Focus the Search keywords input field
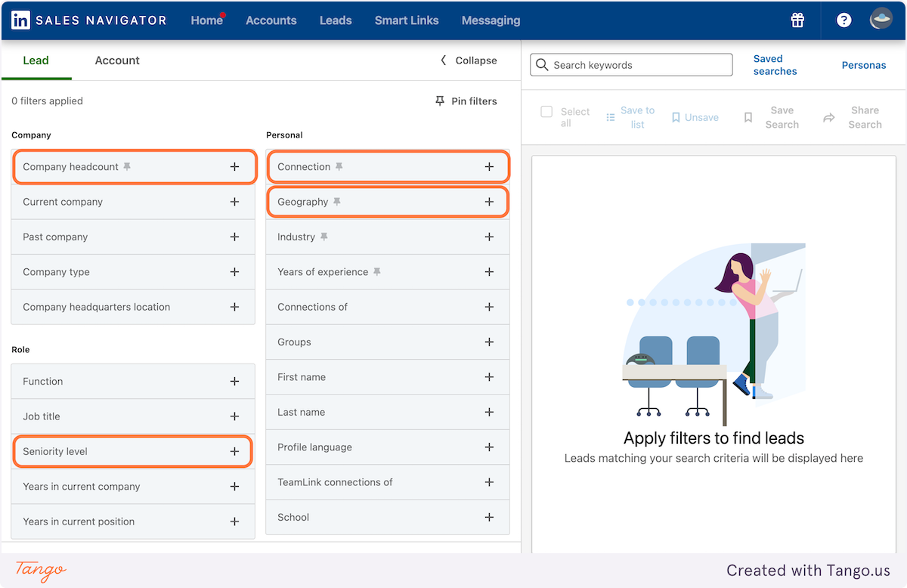Screen dimensions: 907x588 click(631, 65)
